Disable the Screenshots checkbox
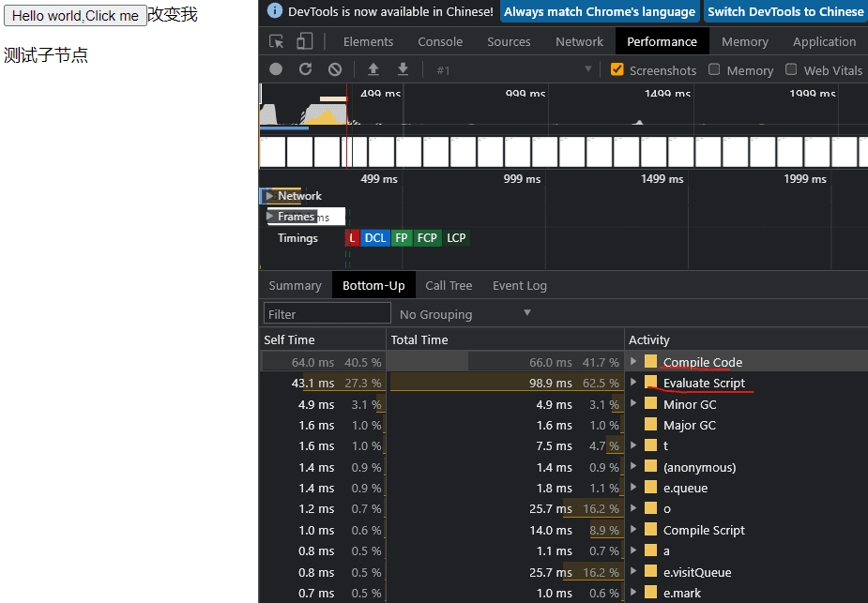This screenshot has width=868, height=603. coord(617,69)
